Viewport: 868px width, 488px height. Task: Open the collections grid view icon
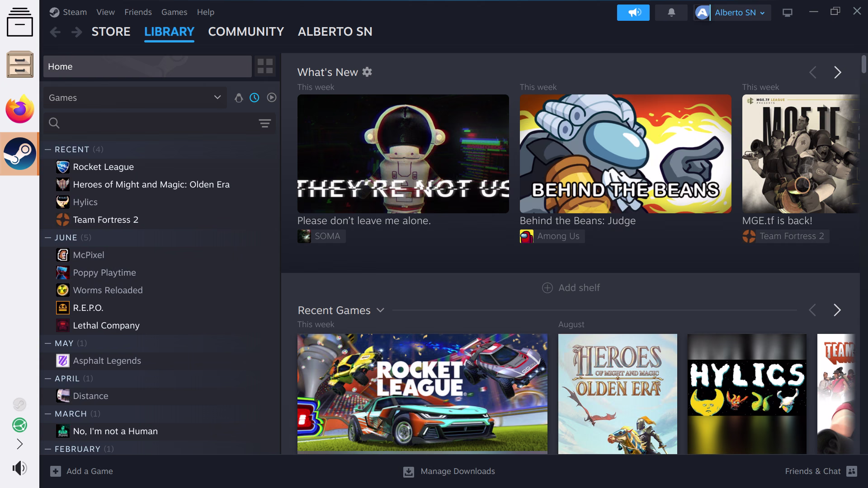coord(265,66)
